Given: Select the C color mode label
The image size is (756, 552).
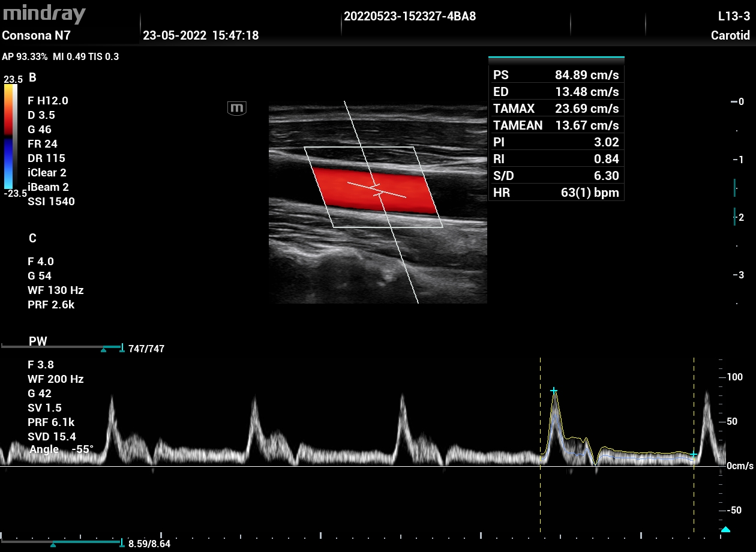Looking at the screenshot, I should [x=32, y=238].
